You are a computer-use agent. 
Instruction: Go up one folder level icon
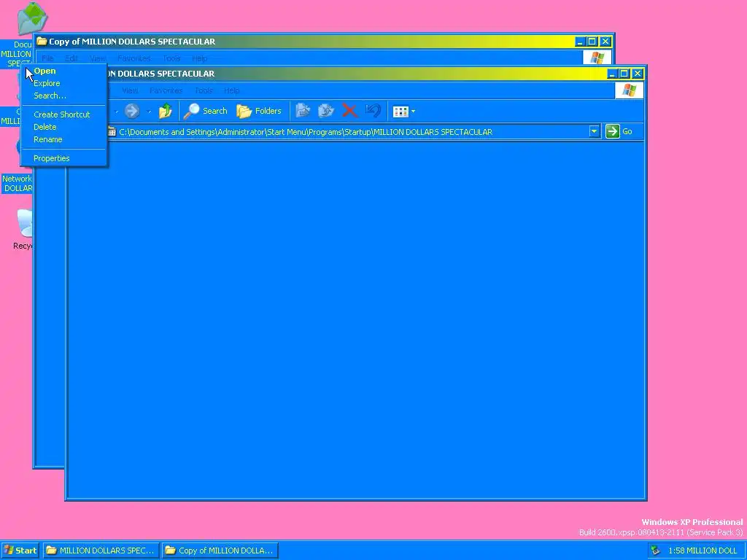(x=166, y=112)
